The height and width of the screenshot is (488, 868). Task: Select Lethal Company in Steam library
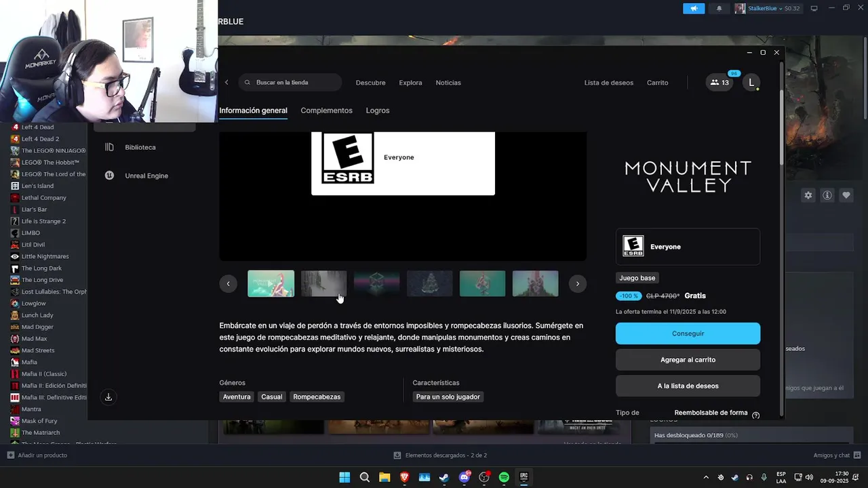(x=43, y=198)
